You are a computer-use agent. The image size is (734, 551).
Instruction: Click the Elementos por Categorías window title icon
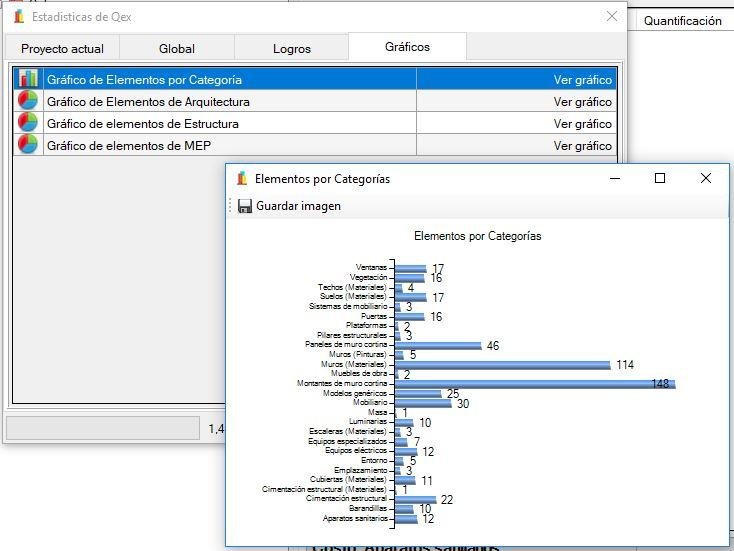click(242, 178)
